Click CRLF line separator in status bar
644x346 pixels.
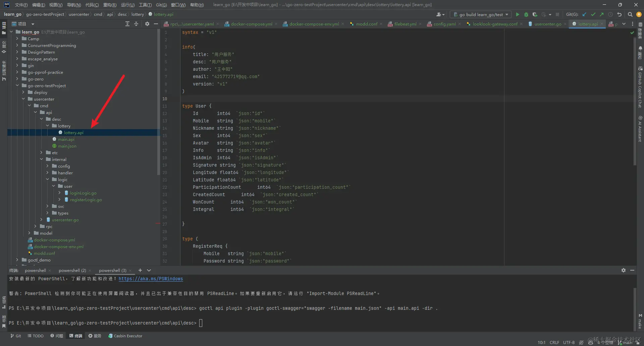(x=554, y=342)
